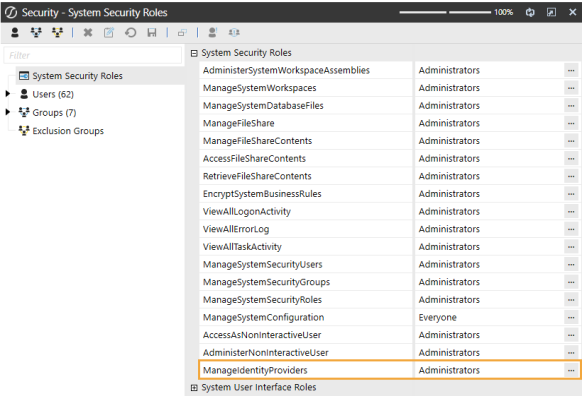Screen dimensions: 582x396
Task: Open ellipsis for ManageSystemWorkspaces row
Action: pos(571,88)
